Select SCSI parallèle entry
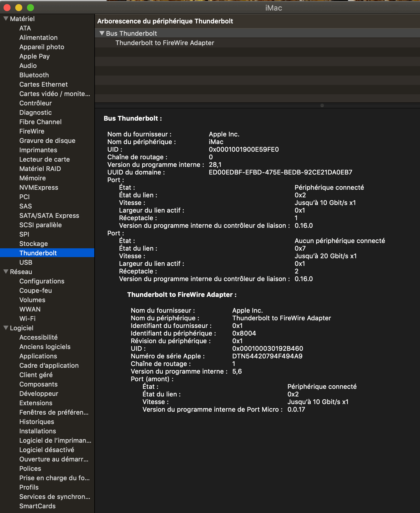The image size is (420, 513). tap(40, 225)
